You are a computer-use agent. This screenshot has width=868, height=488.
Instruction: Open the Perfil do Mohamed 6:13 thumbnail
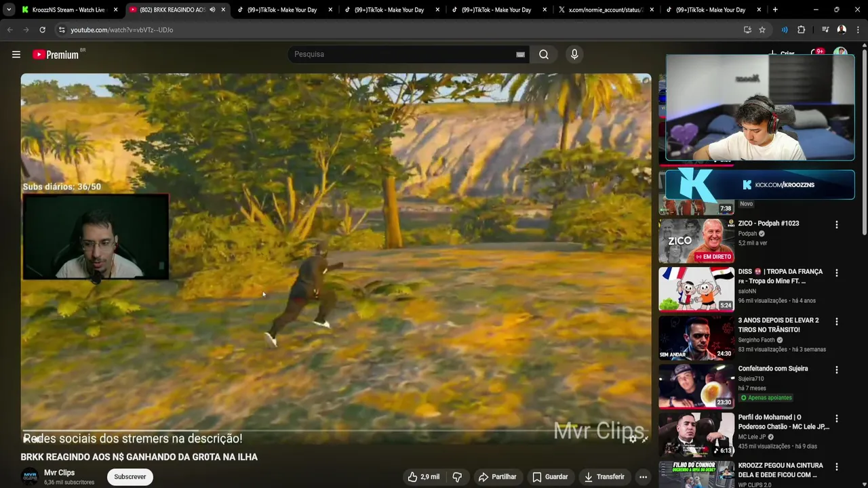coord(696,434)
